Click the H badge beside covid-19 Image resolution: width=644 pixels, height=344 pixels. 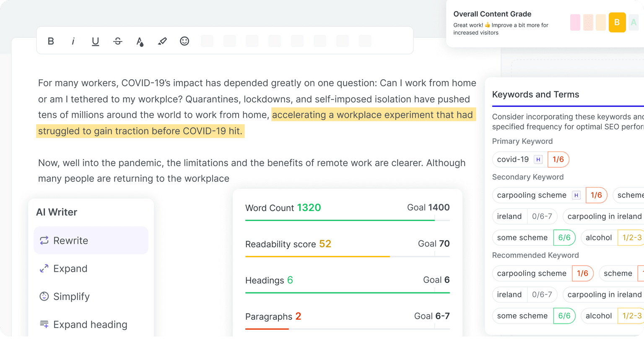(x=538, y=159)
